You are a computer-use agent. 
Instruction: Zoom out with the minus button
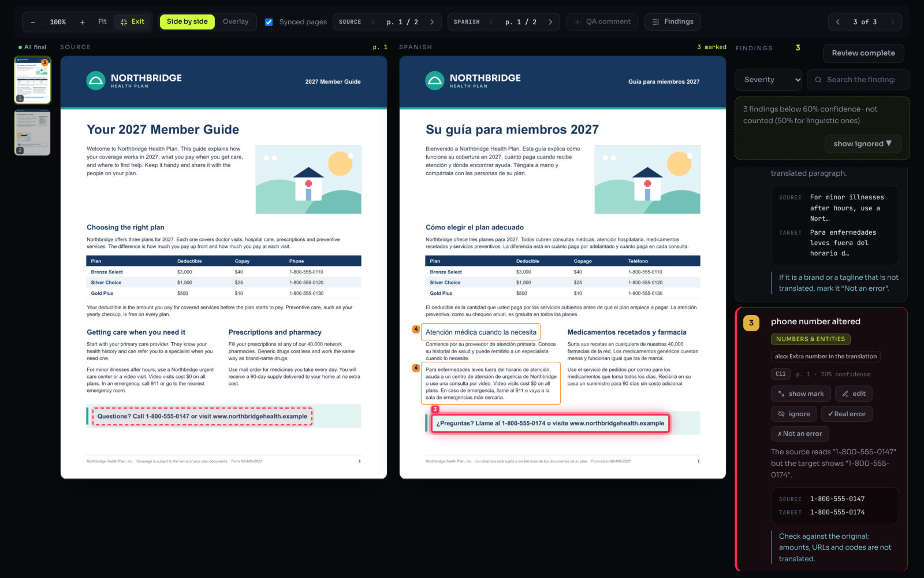click(33, 22)
